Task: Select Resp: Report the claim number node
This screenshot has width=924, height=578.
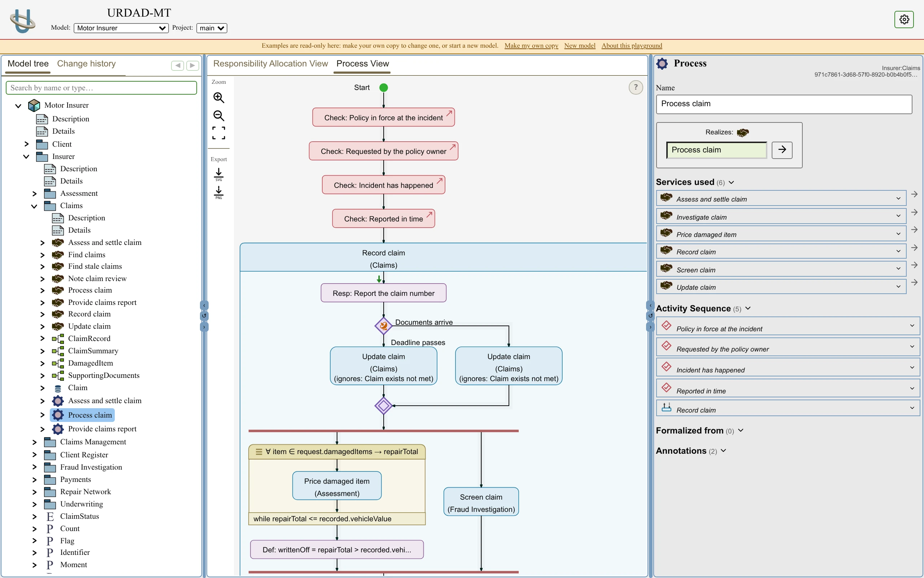Action: point(383,293)
